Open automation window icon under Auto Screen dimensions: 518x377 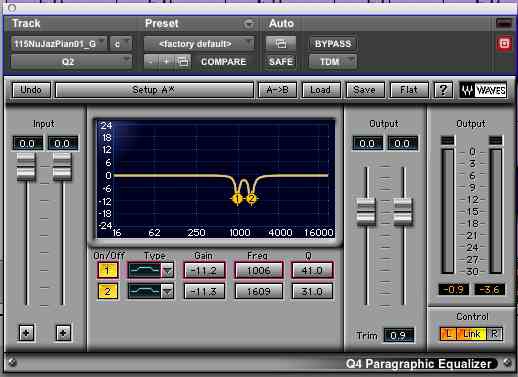[x=281, y=44]
